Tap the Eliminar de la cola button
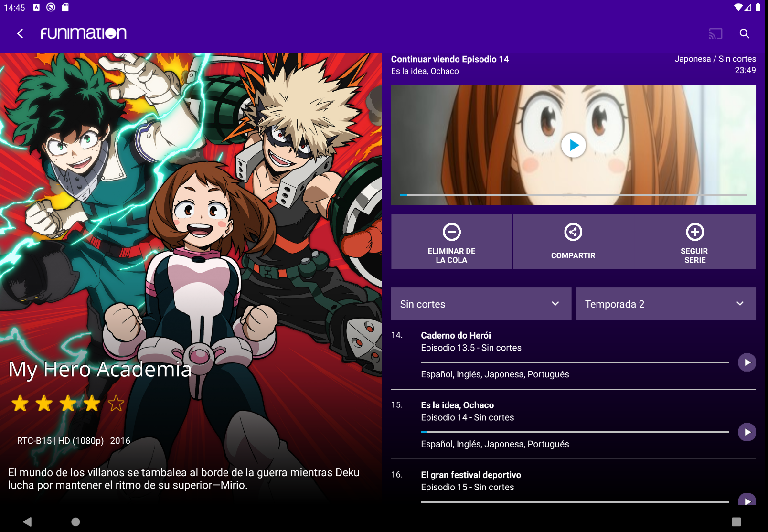 pyautogui.click(x=452, y=242)
